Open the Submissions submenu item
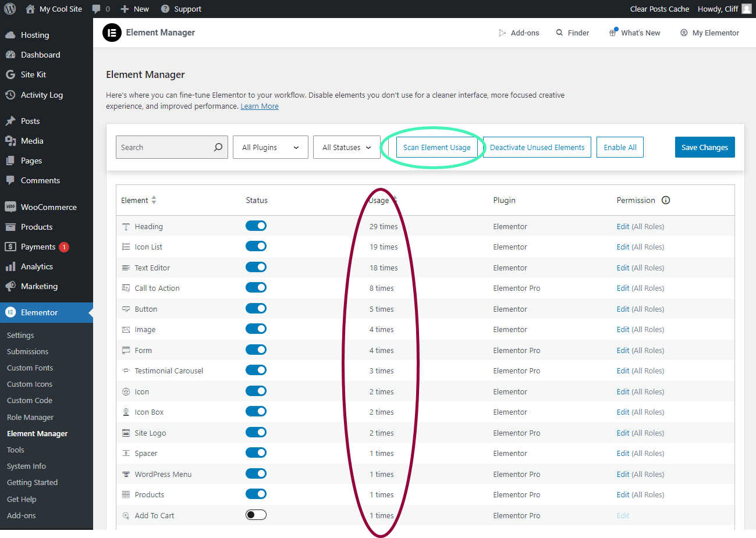The width and height of the screenshot is (756, 538). pyautogui.click(x=27, y=351)
